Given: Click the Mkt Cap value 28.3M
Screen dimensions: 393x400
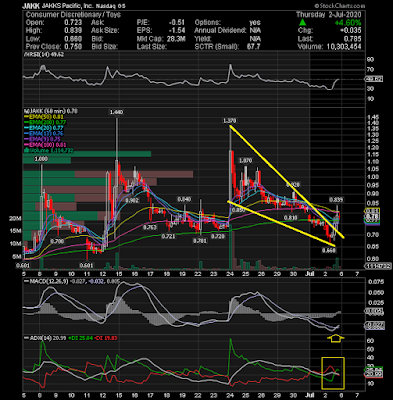Looking at the screenshot, I should click(175, 39).
